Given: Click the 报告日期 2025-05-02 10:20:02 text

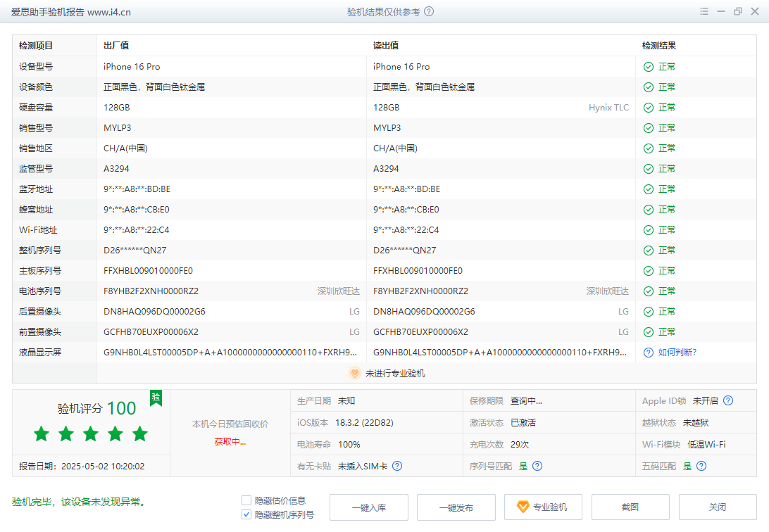Looking at the screenshot, I should 82,467.
